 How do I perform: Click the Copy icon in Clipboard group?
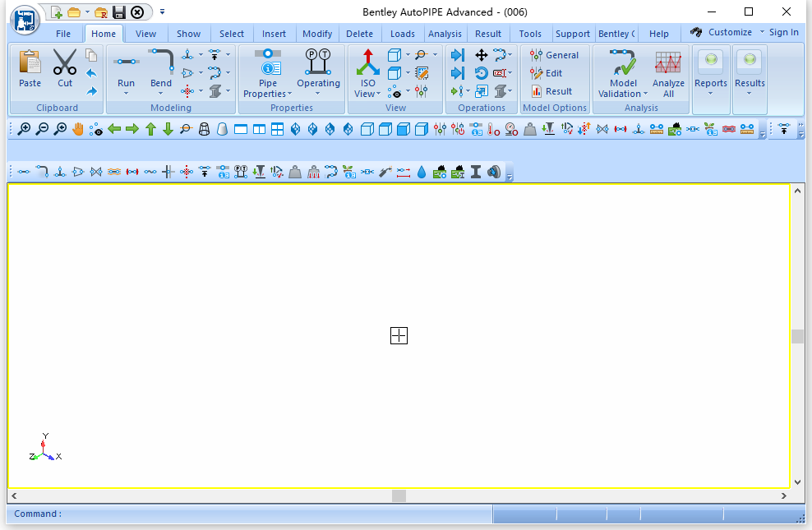(x=91, y=55)
